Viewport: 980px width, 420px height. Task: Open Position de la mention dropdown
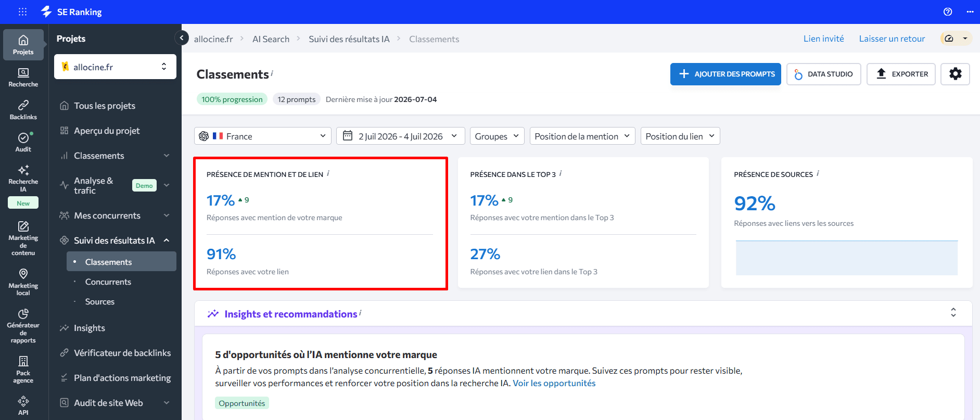582,136
